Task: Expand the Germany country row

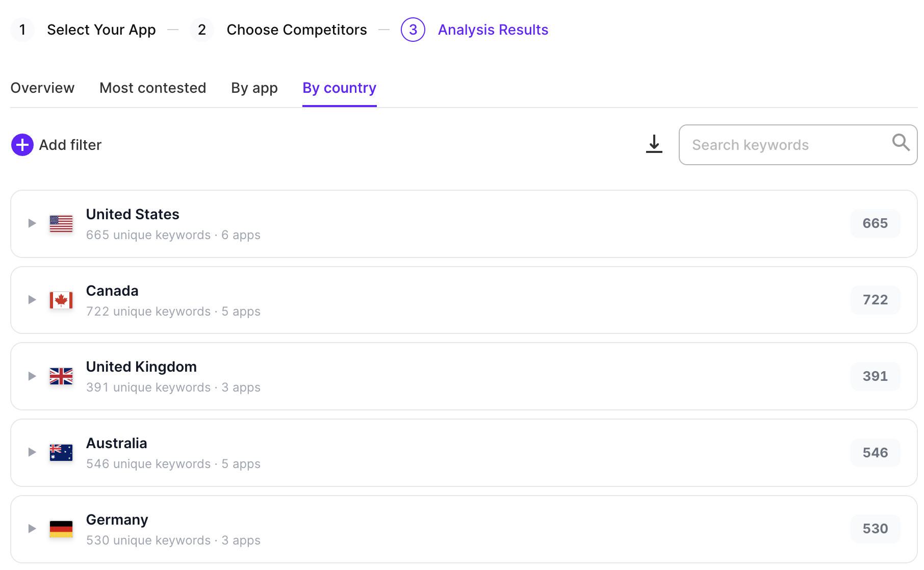Action: click(x=31, y=528)
